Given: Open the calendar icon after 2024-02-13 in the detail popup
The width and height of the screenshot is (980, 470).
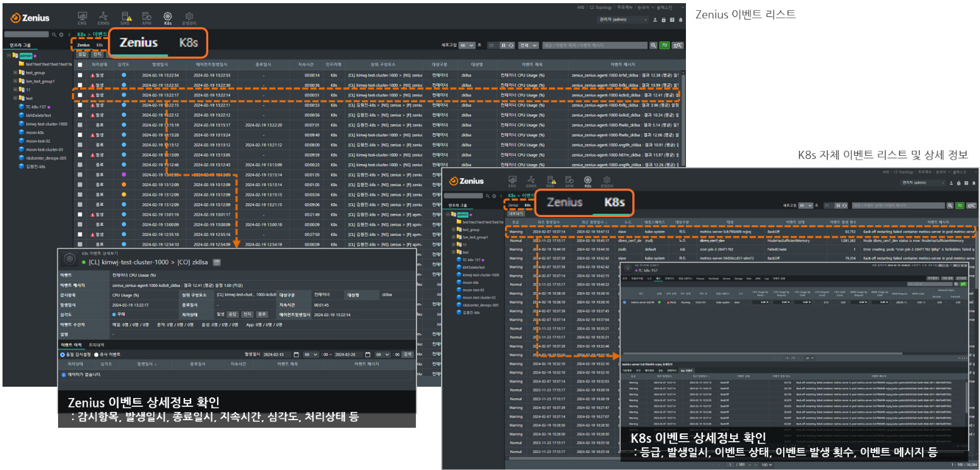Looking at the screenshot, I should pos(297,355).
